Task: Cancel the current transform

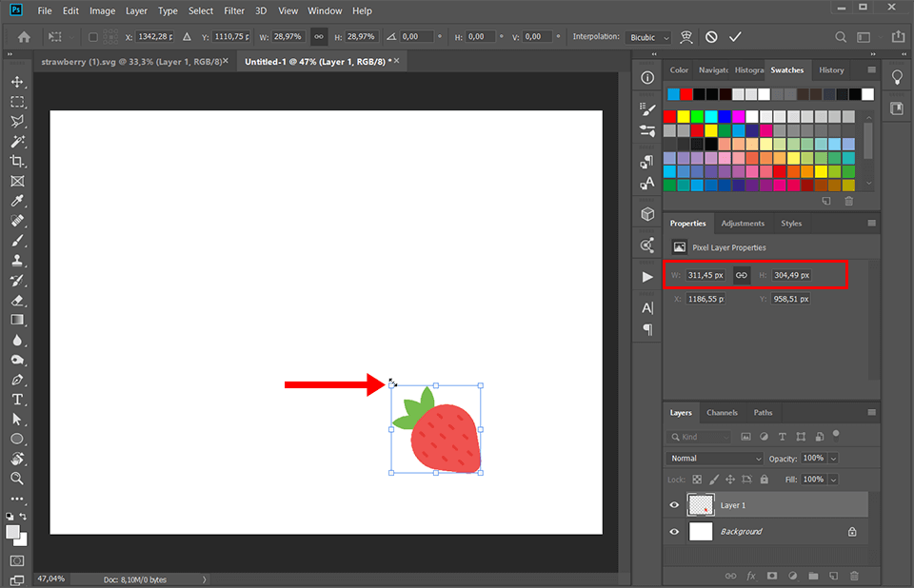Action: [x=710, y=36]
